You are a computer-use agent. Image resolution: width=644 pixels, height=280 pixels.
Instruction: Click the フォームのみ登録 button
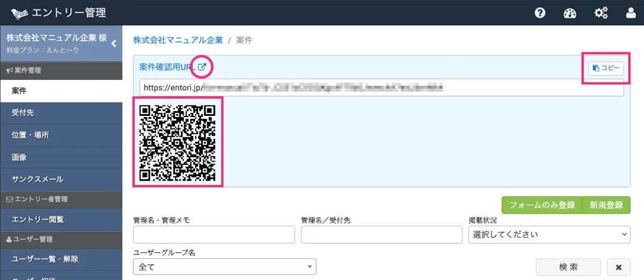pos(542,205)
